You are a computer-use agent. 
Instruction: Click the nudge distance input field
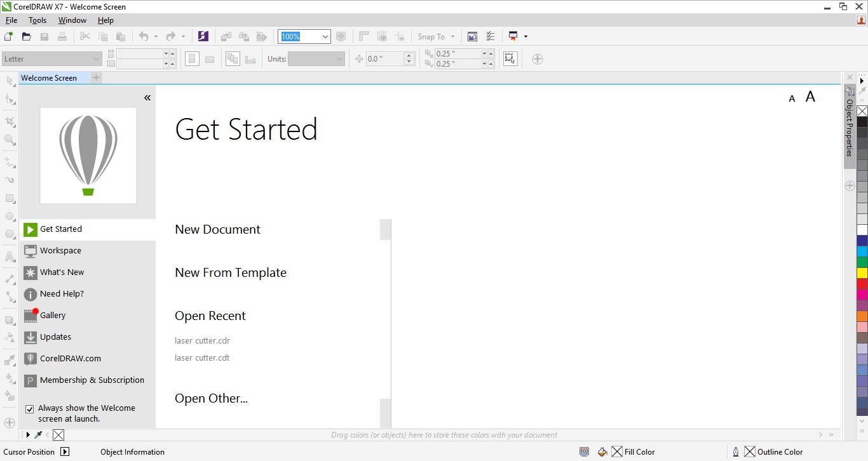click(x=385, y=59)
